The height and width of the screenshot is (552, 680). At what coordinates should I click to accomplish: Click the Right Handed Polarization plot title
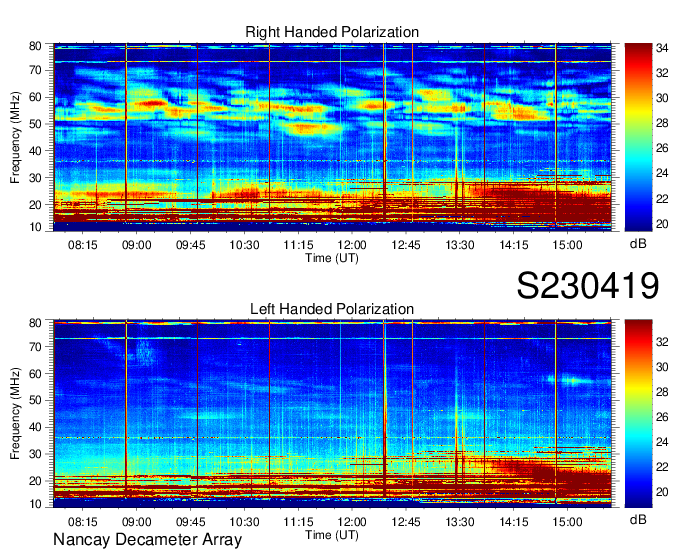point(332,32)
